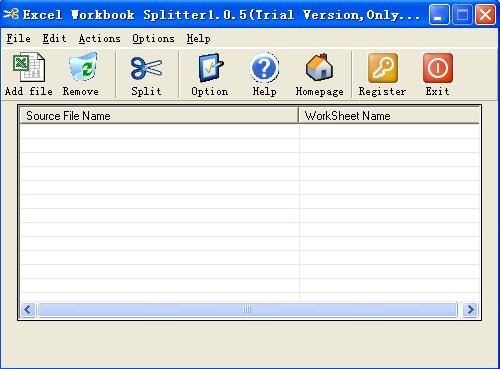This screenshot has height=369, width=500.
Task: Click the Remove recycle bin icon
Action: point(83,67)
